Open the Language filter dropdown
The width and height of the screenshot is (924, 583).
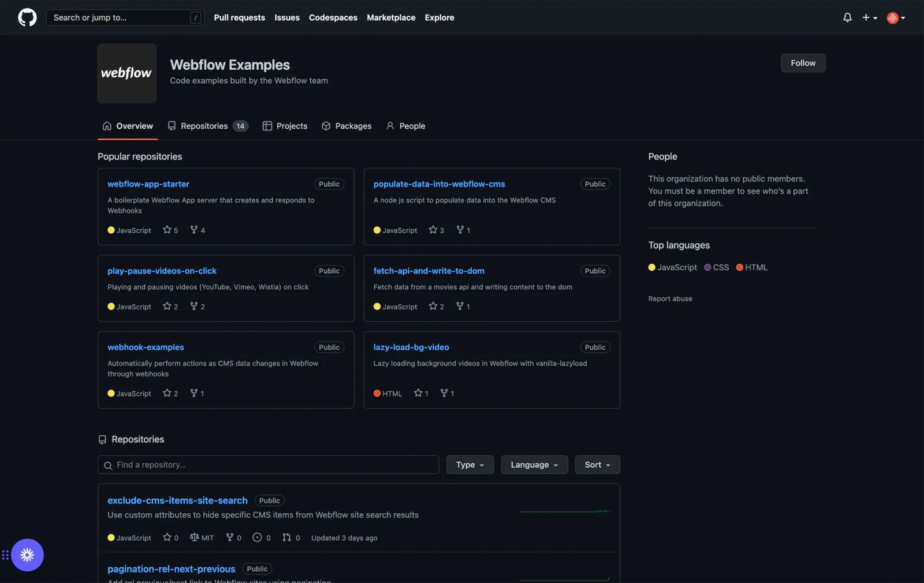pos(534,465)
